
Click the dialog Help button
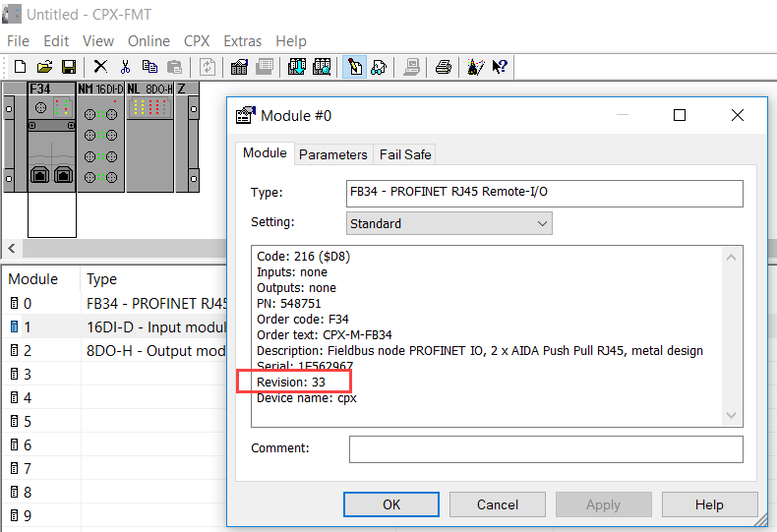point(709,504)
